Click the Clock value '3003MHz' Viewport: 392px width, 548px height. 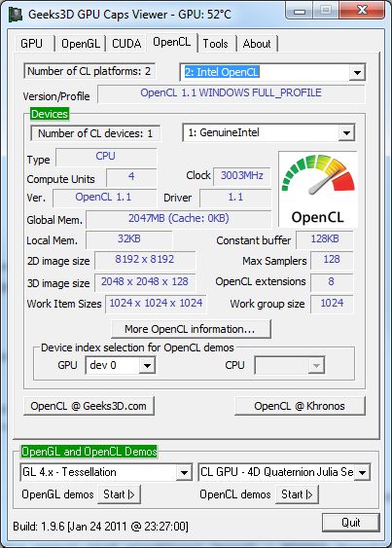(x=242, y=176)
